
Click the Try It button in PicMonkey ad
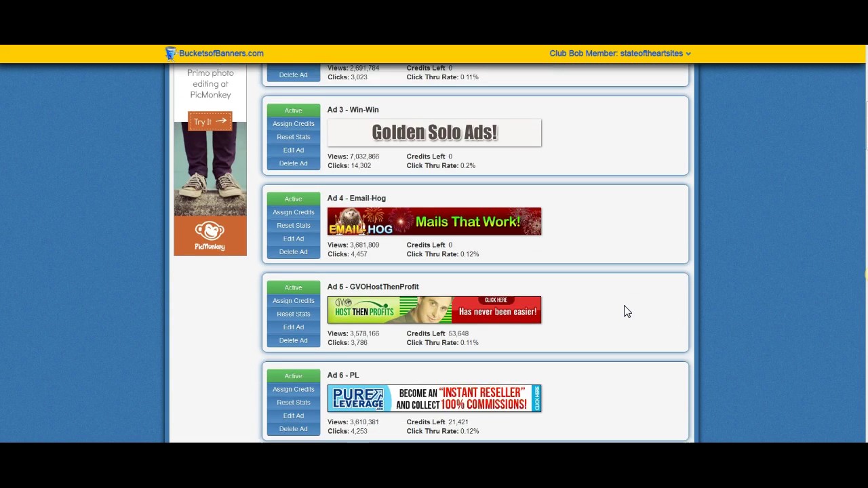210,121
